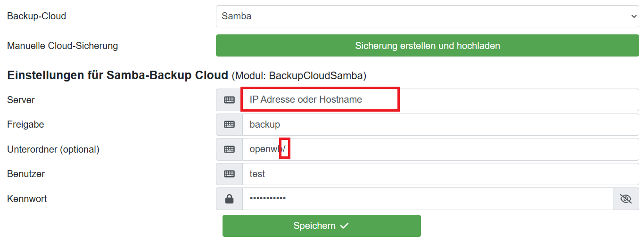
Task: Click the Benutzer label text
Action: click(26, 174)
